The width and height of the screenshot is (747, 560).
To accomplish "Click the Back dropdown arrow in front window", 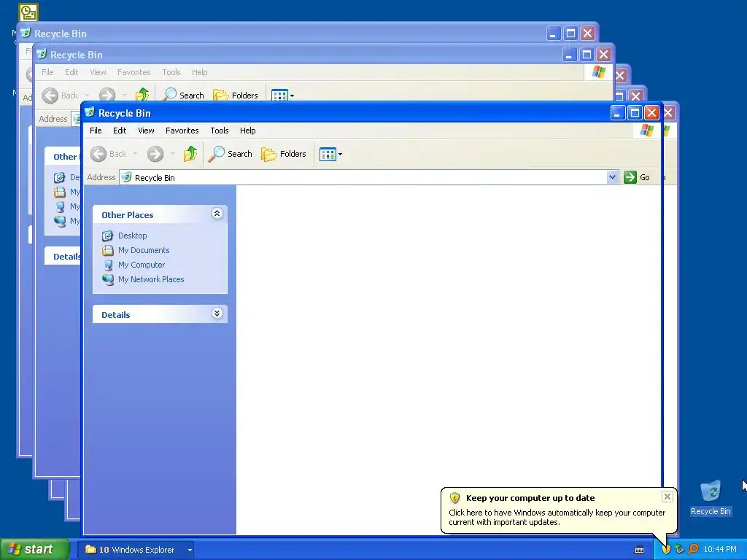I will point(135,154).
